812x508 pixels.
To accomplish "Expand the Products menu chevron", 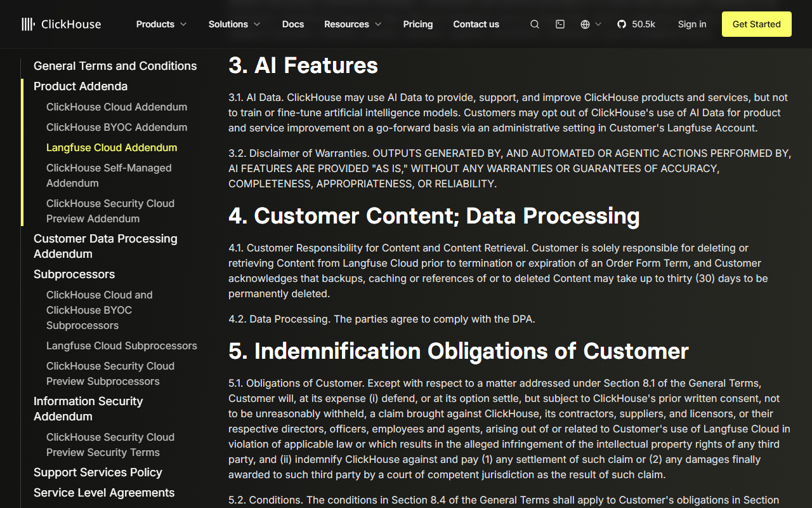I will [183, 24].
